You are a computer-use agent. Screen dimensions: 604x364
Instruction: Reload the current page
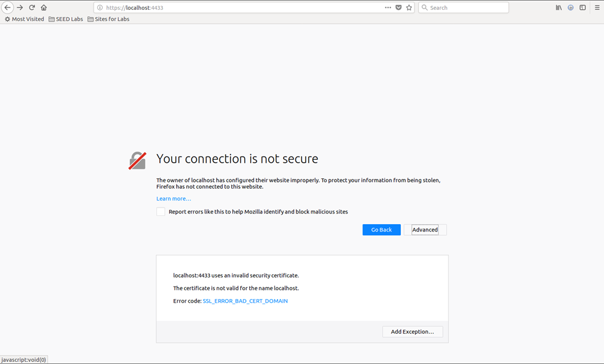click(32, 7)
